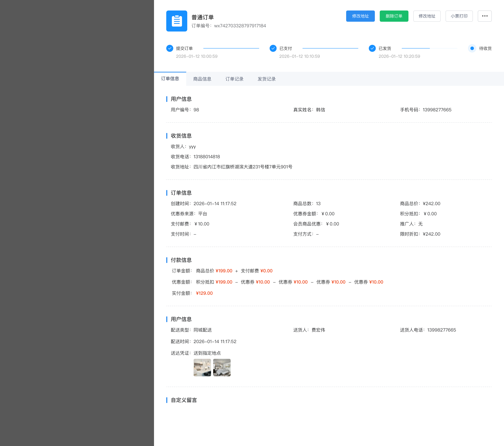The width and height of the screenshot is (504, 446).
Task: Click the 已支付 checkmark step icon
Action: point(273,48)
